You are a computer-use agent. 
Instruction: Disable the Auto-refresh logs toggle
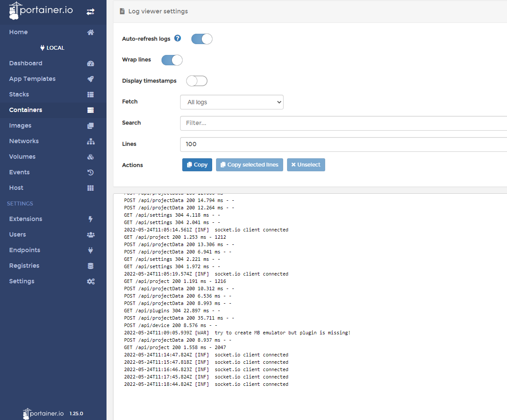pos(201,39)
